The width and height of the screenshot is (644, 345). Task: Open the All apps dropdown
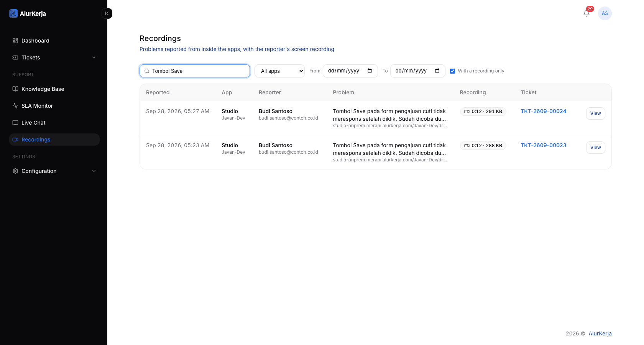tap(279, 71)
